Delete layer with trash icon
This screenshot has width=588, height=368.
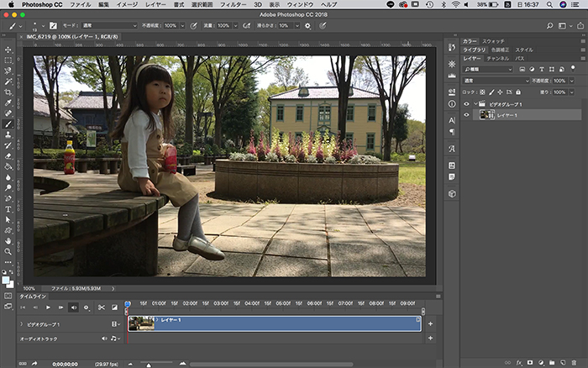574,363
